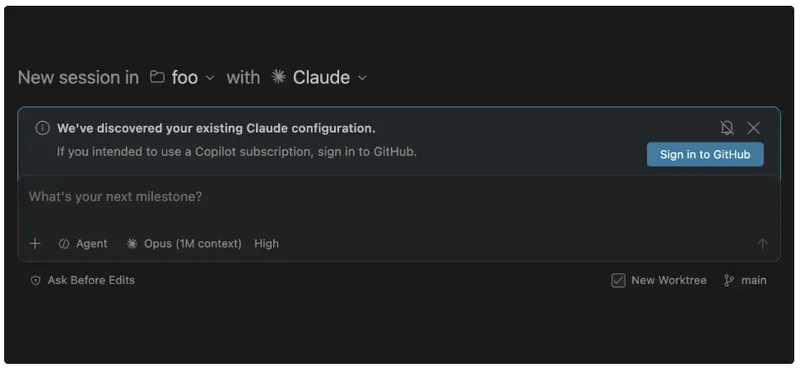This screenshot has height=368, width=800.
Task: Open the Agent mode selector
Action: [x=83, y=244]
